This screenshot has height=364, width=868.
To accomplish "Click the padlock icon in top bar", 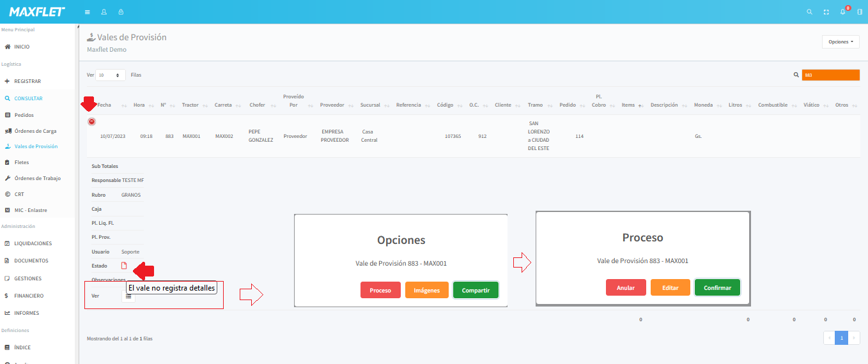I will tap(121, 12).
